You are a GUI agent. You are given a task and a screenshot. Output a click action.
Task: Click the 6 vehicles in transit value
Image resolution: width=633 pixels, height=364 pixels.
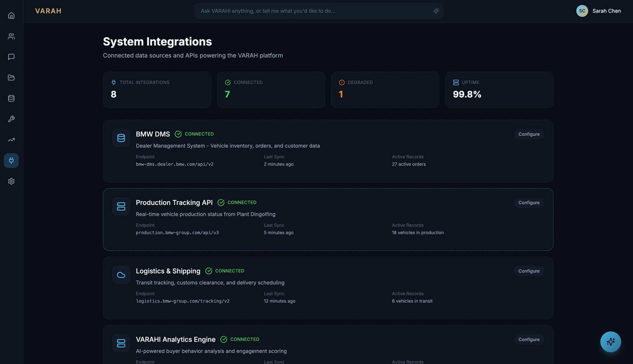pyautogui.click(x=412, y=301)
